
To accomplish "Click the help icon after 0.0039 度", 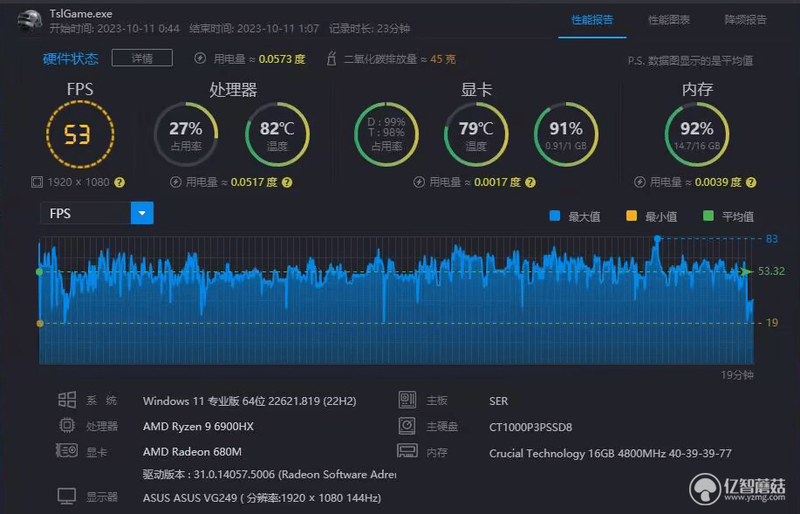I will [751, 182].
